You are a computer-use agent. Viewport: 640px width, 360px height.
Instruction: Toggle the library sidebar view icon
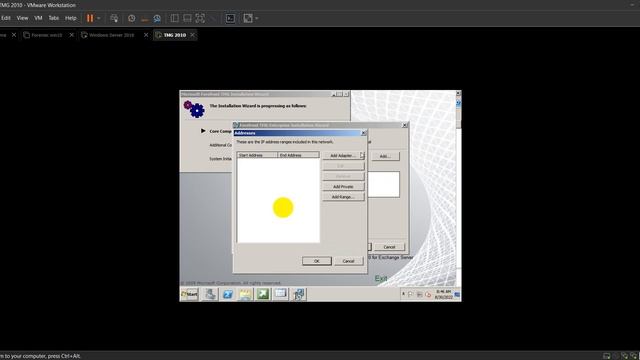pyautogui.click(x=174, y=18)
